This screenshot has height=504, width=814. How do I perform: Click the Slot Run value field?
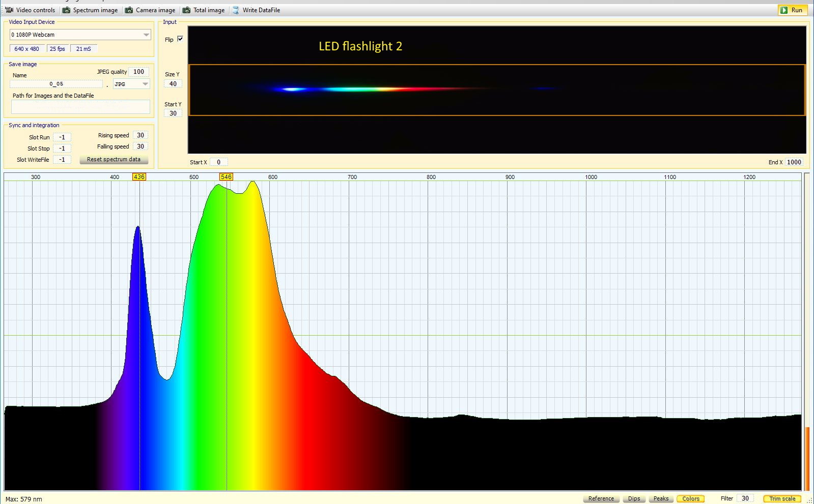pos(62,137)
